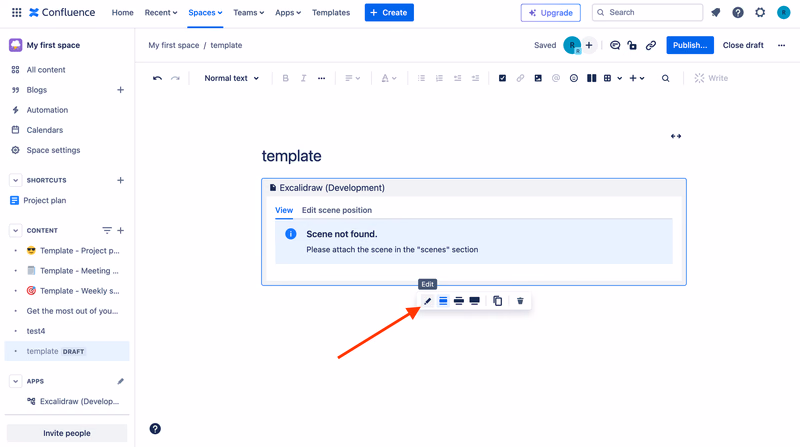Screen dimensions: 800x447
Task: Open the Spaces menu
Action: [x=205, y=12]
